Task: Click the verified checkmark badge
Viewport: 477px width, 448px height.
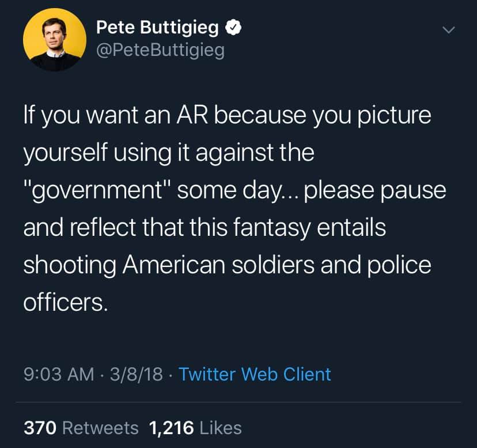Action: click(233, 28)
